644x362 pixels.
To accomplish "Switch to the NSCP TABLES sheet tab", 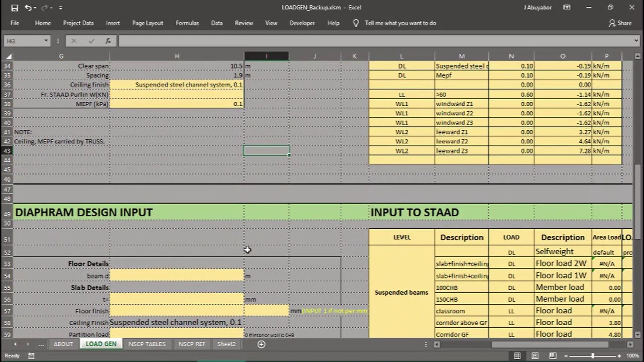I will pos(146,344).
